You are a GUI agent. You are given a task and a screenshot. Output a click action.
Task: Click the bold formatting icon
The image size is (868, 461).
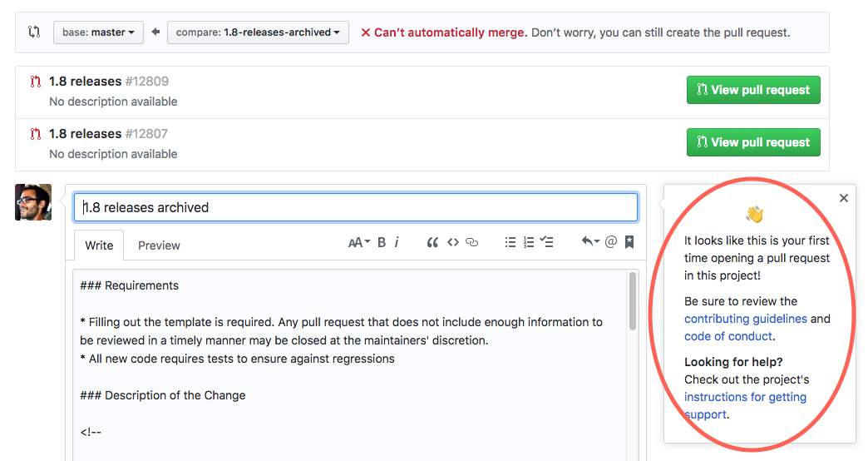click(382, 242)
